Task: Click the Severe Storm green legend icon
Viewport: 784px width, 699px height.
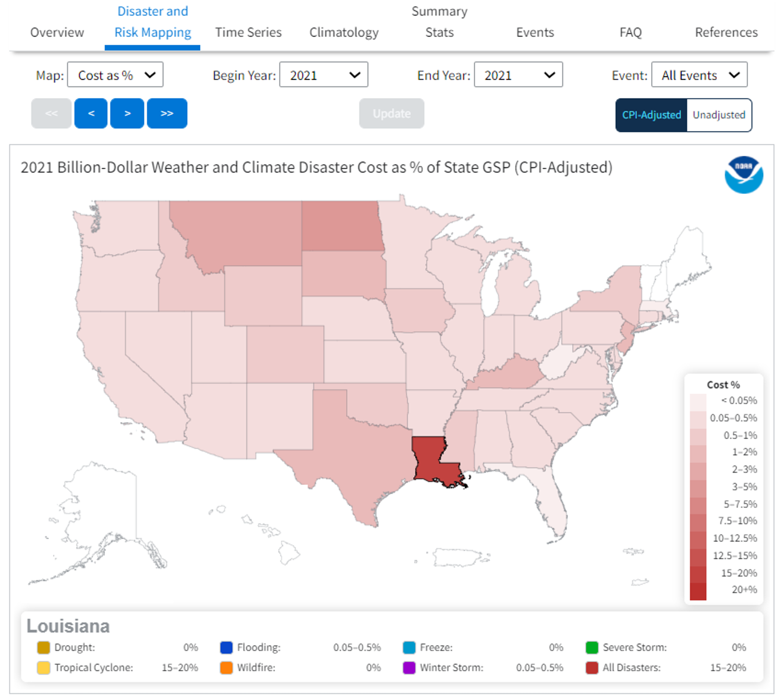Action: click(592, 648)
